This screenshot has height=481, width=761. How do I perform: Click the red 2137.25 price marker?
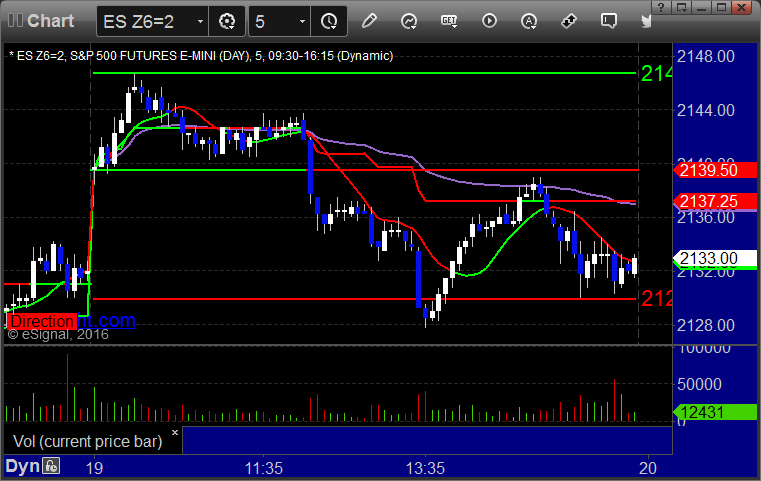click(x=714, y=201)
